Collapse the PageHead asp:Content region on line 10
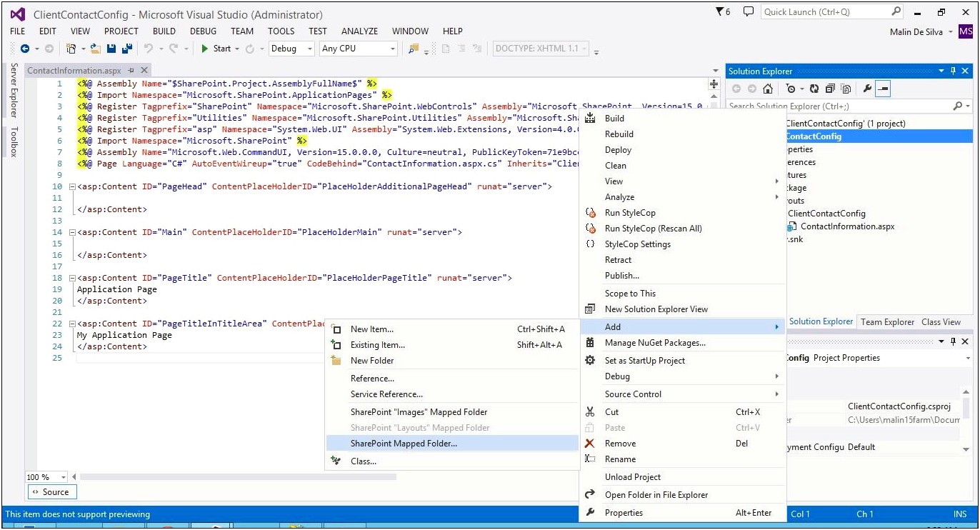This screenshot has height=530, width=980. pos(72,186)
